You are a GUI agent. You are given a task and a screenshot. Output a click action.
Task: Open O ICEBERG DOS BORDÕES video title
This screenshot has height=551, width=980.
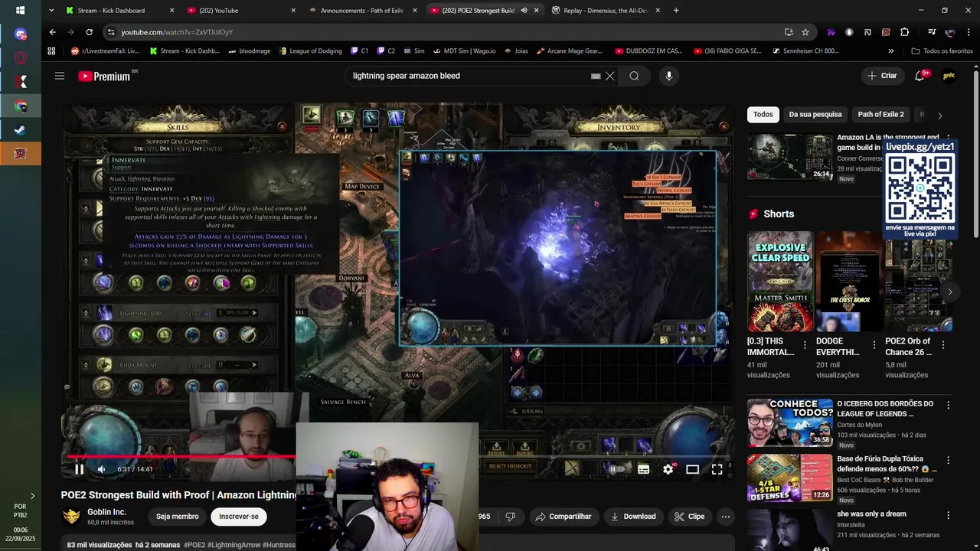click(x=885, y=409)
